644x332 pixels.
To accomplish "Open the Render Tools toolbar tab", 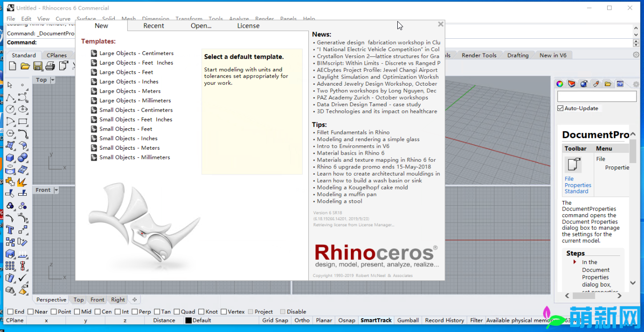I will (x=479, y=55).
